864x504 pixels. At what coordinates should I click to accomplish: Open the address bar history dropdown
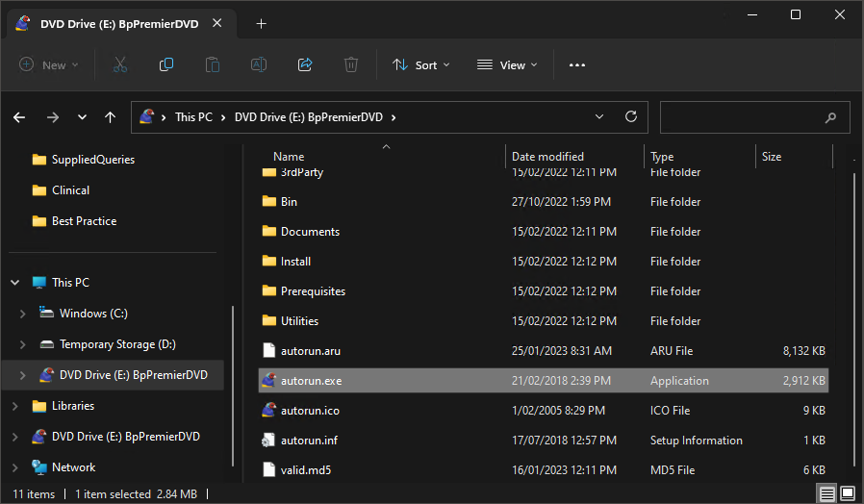click(599, 116)
